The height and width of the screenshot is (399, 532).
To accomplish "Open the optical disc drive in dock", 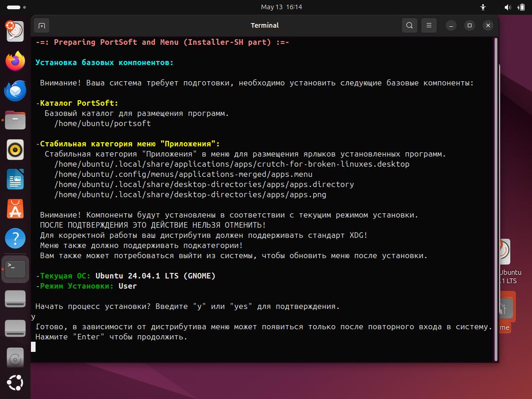I will click(15, 358).
